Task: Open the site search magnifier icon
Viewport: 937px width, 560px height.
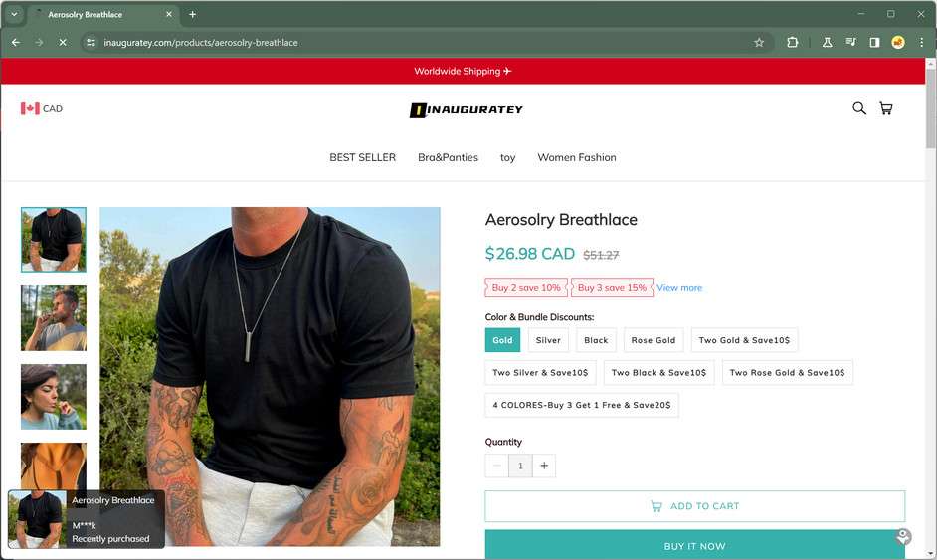Action: click(858, 108)
